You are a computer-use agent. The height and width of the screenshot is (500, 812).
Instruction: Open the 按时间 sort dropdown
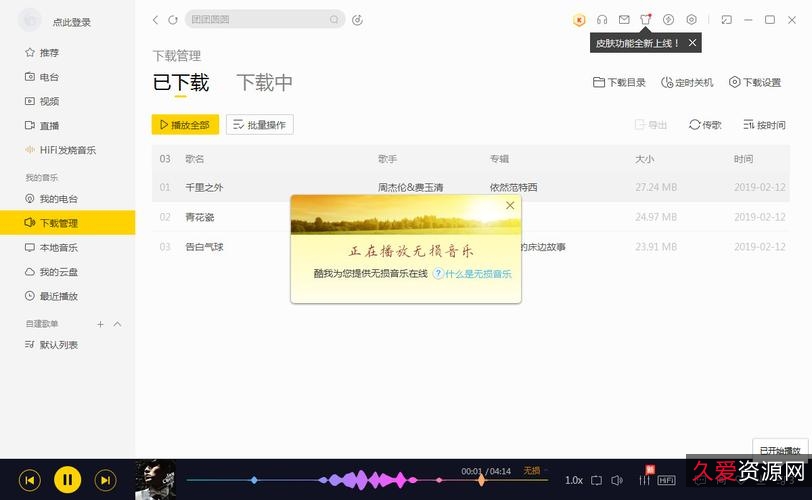[x=764, y=125]
